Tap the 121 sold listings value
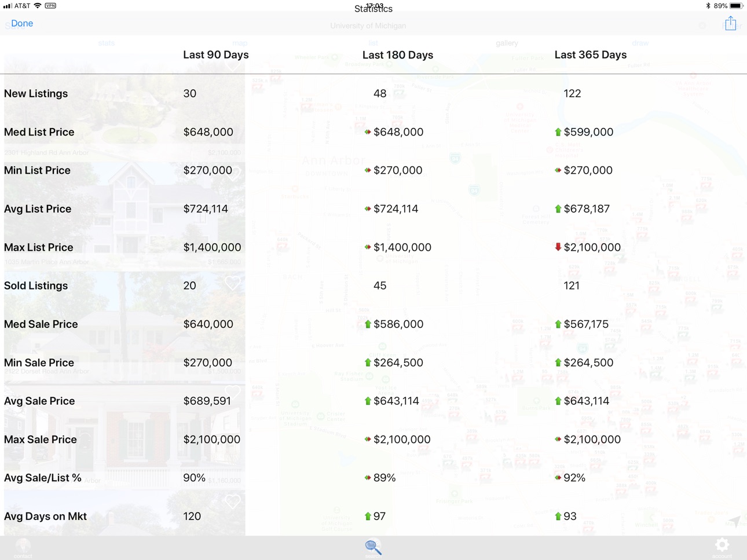This screenshot has width=747, height=560. pyautogui.click(x=572, y=286)
